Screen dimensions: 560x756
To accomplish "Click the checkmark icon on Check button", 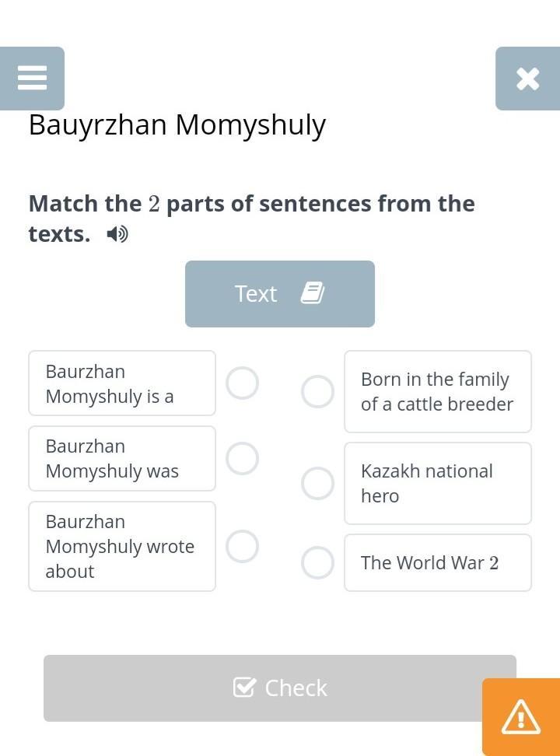I will (x=244, y=688).
